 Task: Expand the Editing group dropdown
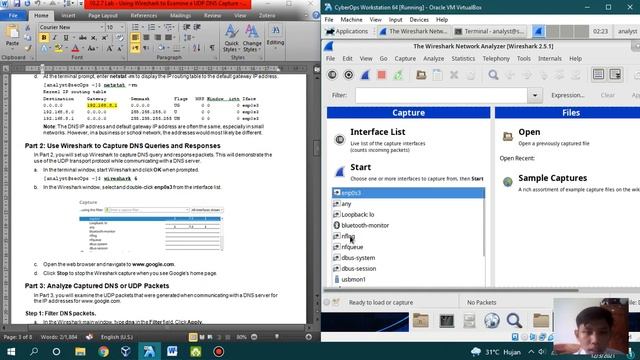276,37
